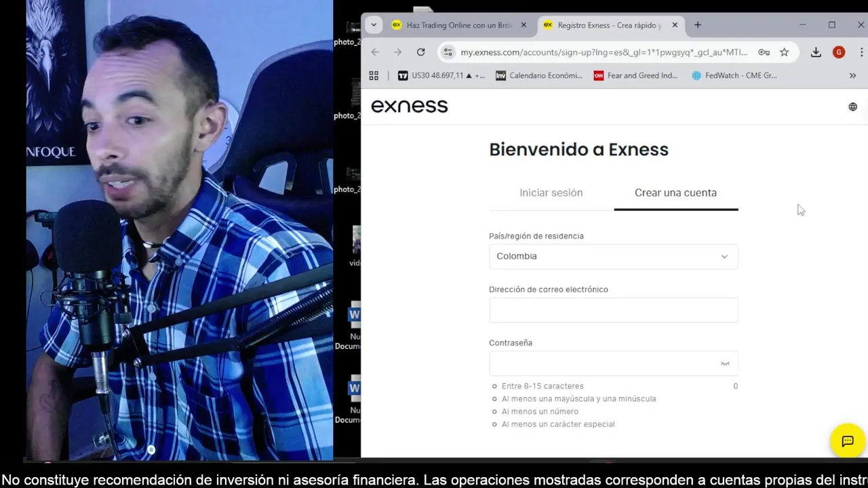The height and width of the screenshot is (488, 868).
Task: Click the Bienvenido a Exness heading
Action: [x=579, y=149]
